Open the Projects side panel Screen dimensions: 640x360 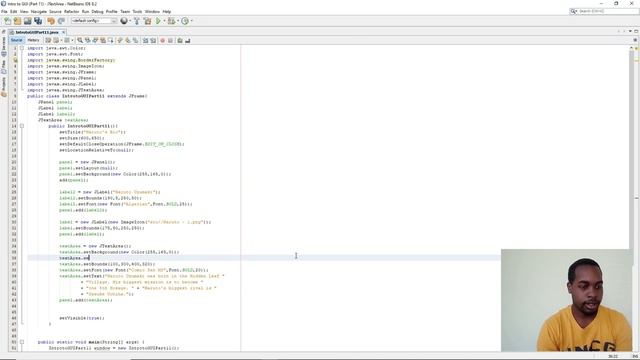4,87
